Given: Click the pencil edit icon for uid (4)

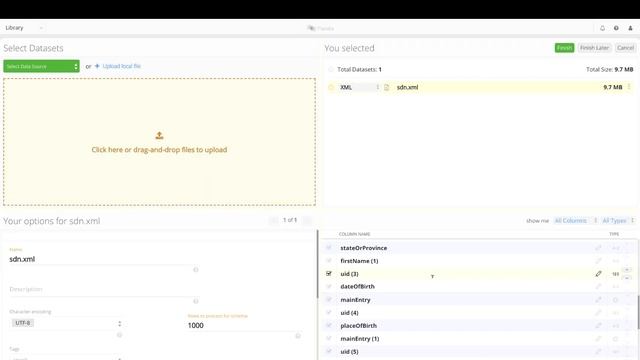Looking at the screenshot, I should (x=598, y=313).
